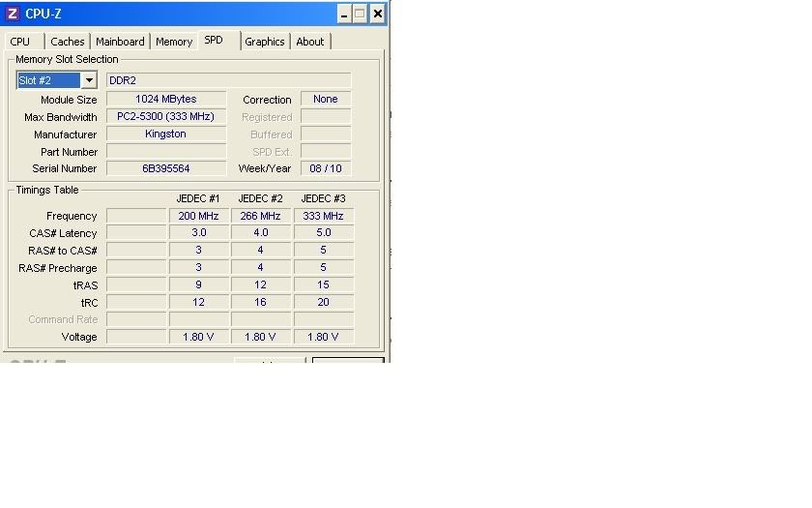Go to the Mainboard tab
812x508 pixels.
coord(120,42)
